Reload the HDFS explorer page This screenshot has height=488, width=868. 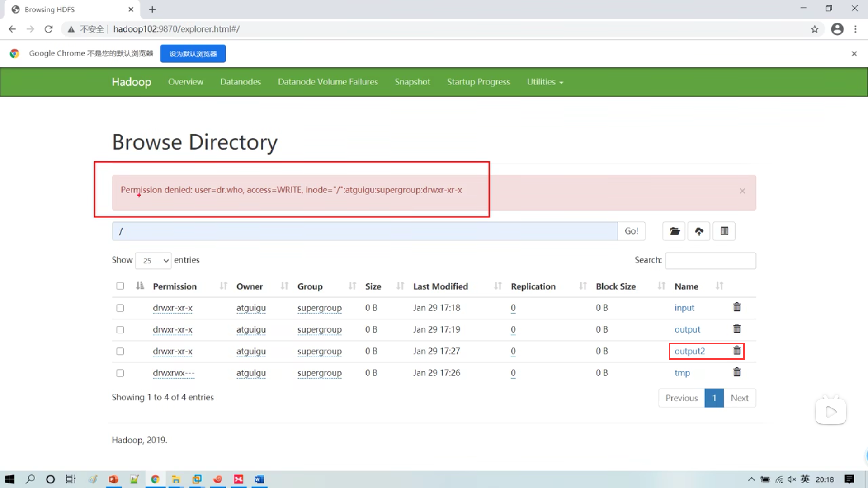coord(48,29)
